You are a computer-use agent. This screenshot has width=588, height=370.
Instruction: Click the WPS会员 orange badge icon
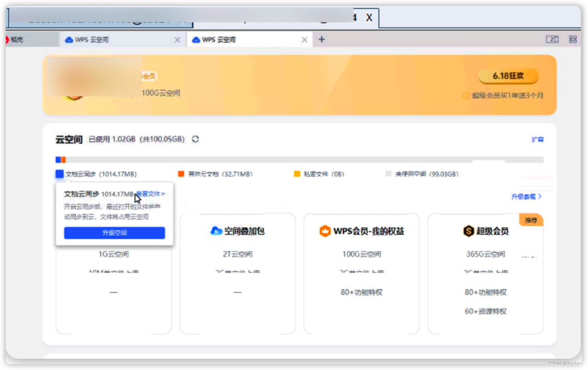coord(325,231)
